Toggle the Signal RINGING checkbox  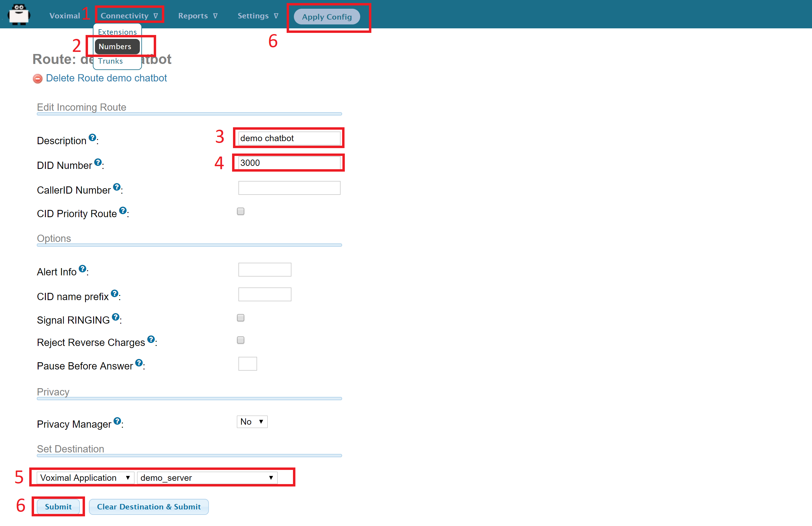241,318
